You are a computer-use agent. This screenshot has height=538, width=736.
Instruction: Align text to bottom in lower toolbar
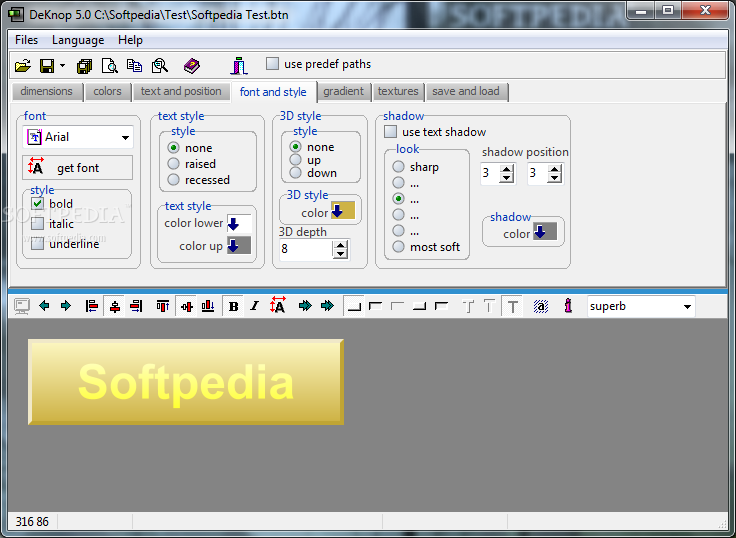[208, 307]
